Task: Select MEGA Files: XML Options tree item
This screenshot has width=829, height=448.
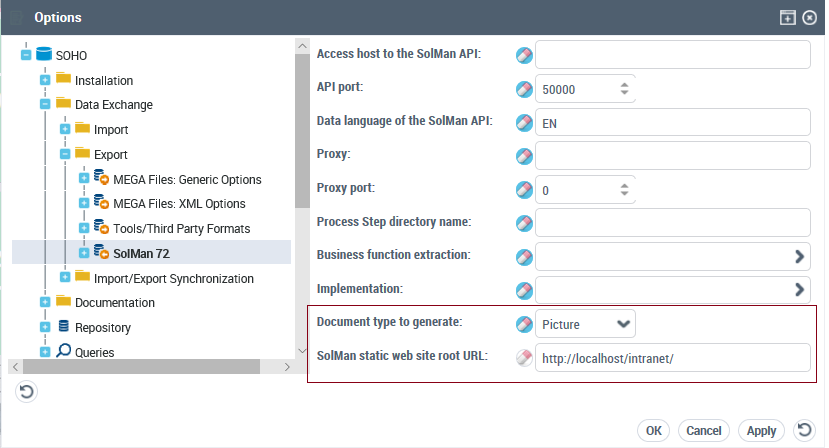Action: click(179, 204)
